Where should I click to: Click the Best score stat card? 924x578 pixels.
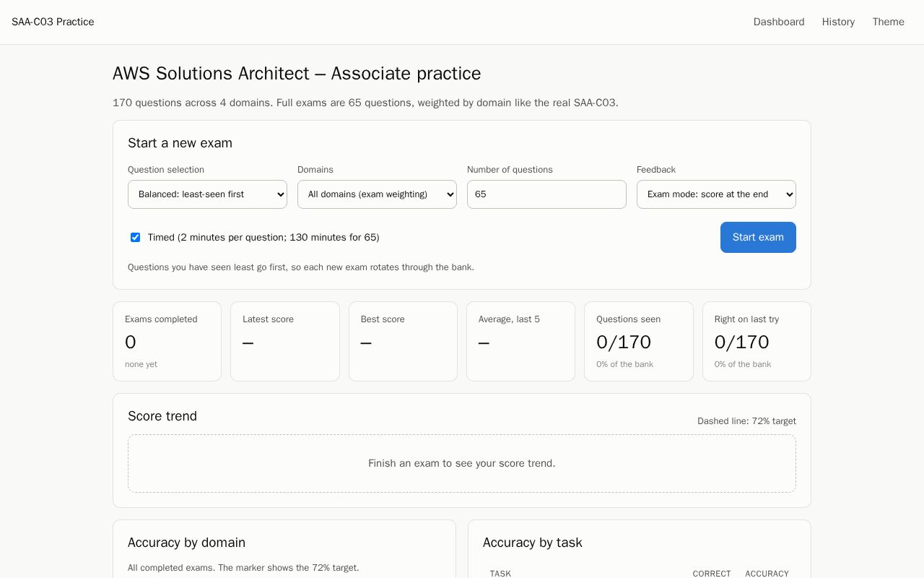coord(403,341)
